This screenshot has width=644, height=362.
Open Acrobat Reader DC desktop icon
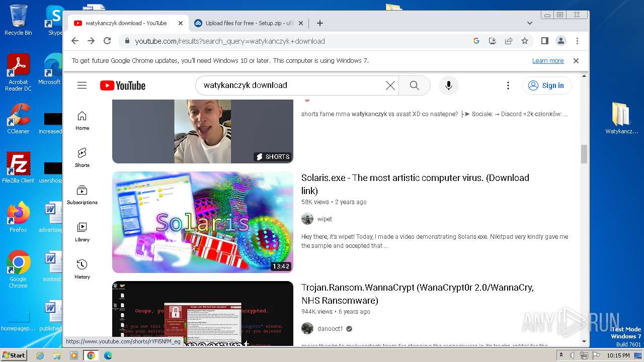pos(18,72)
